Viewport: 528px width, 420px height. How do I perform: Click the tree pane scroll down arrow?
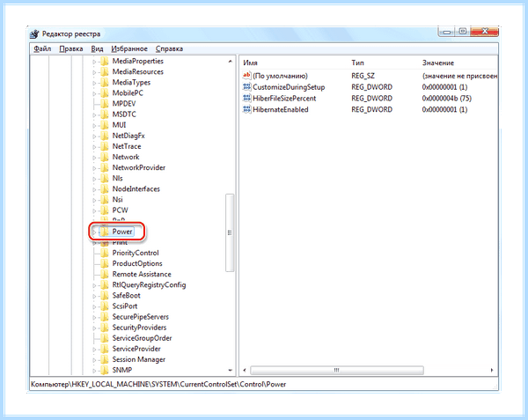pos(230,370)
